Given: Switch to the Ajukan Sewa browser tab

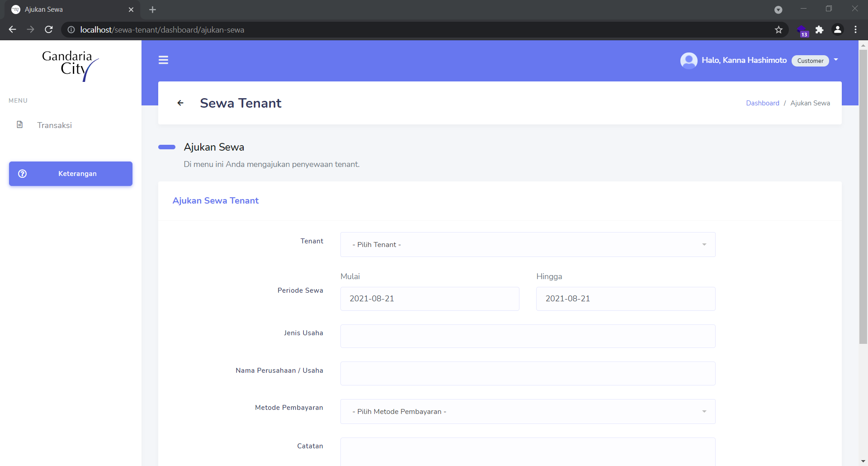Looking at the screenshot, I should tap(68, 9).
